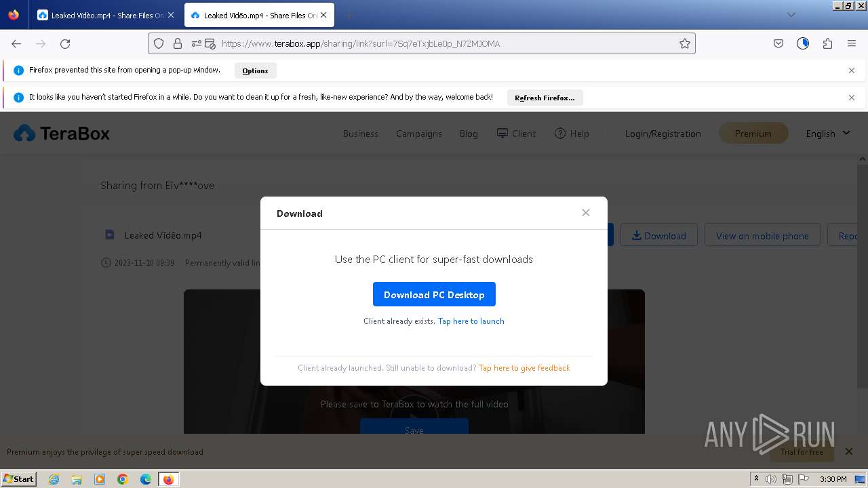
Task: Click the Show desktop button at the taskbar end
Action: (x=860, y=479)
